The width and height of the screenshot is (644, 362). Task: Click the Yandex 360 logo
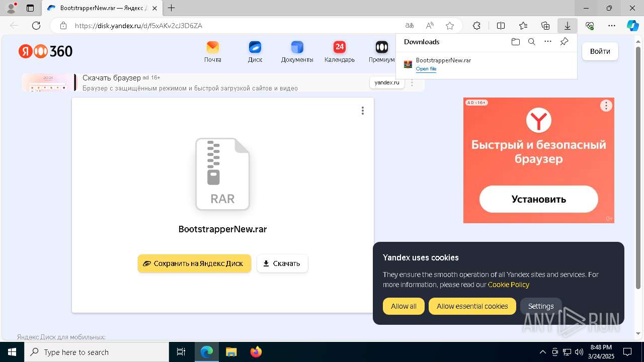[x=46, y=51]
